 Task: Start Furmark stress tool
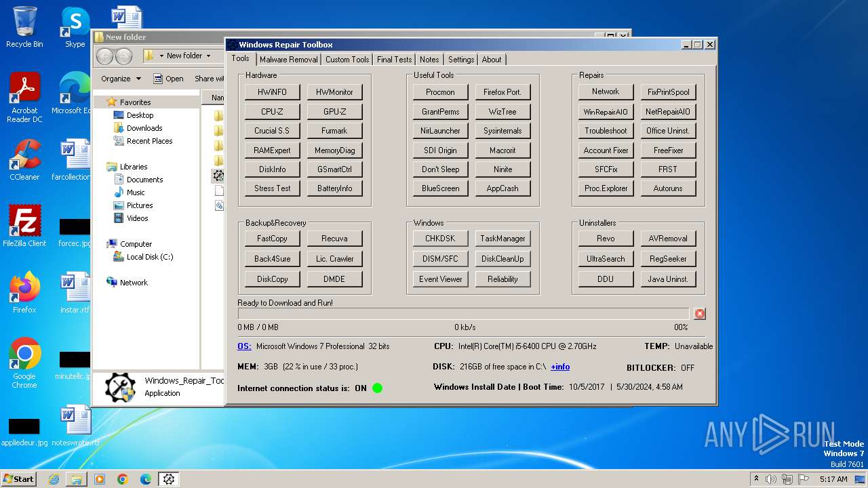(334, 131)
